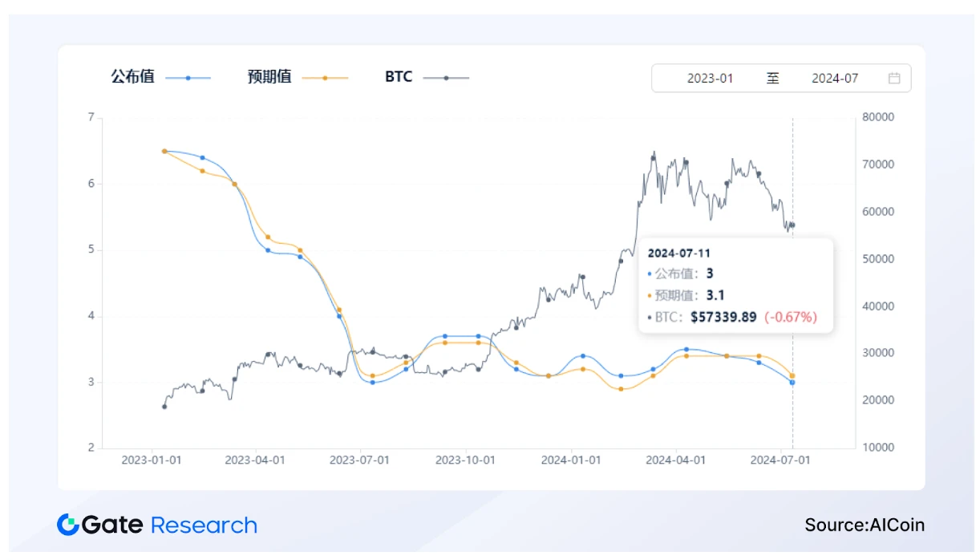
Task: Click the first data point at 6.5
Action: [164, 151]
